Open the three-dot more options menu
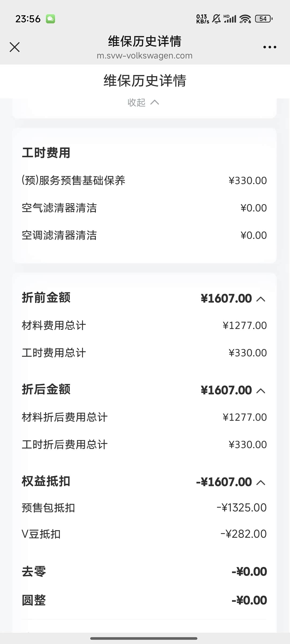This screenshot has height=644, width=290. click(270, 47)
